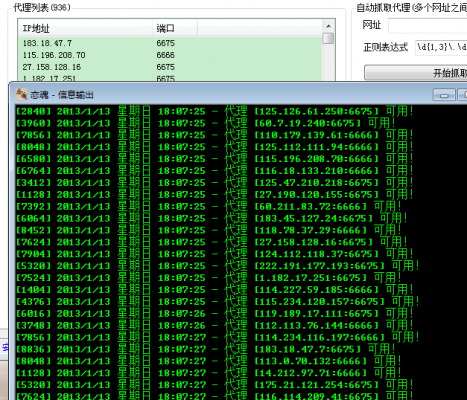Click port 6666 of 115.196.208.70 row
Viewport: 467px width, 400px height.
click(166, 55)
